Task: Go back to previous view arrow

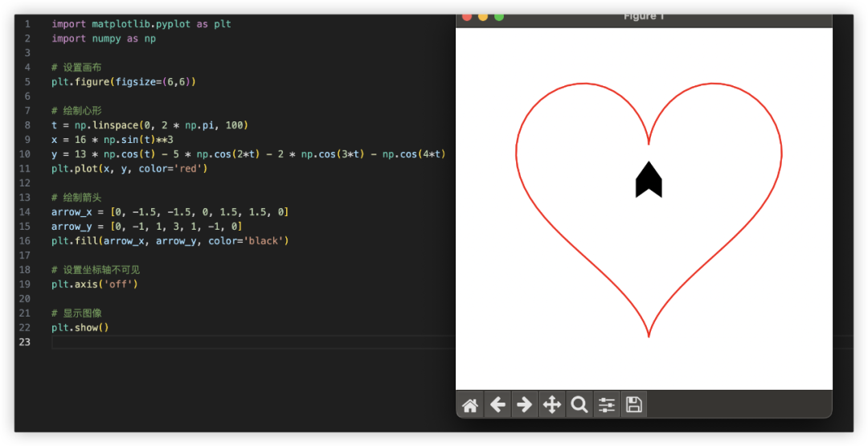Action: (497, 405)
